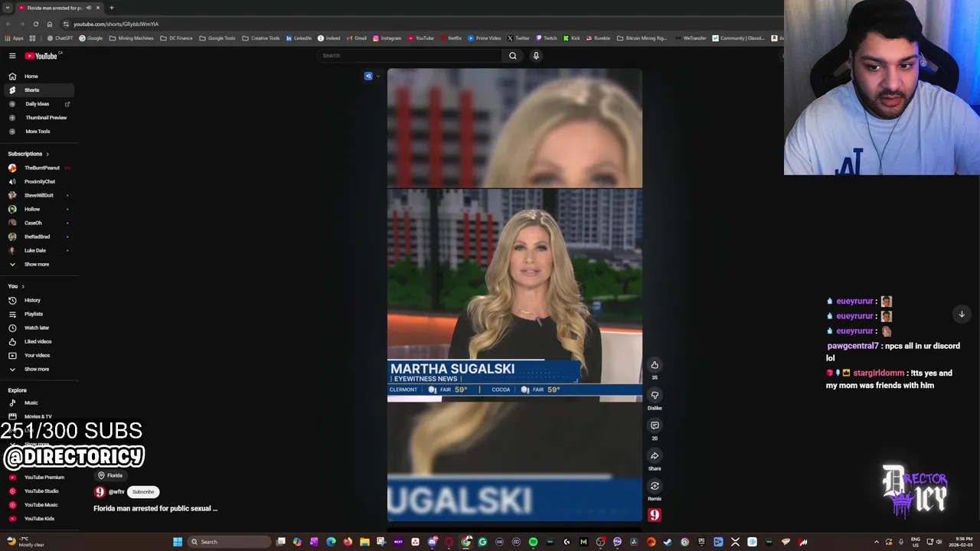Dislike the Short video
The width and height of the screenshot is (980, 551).
pyautogui.click(x=655, y=395)
